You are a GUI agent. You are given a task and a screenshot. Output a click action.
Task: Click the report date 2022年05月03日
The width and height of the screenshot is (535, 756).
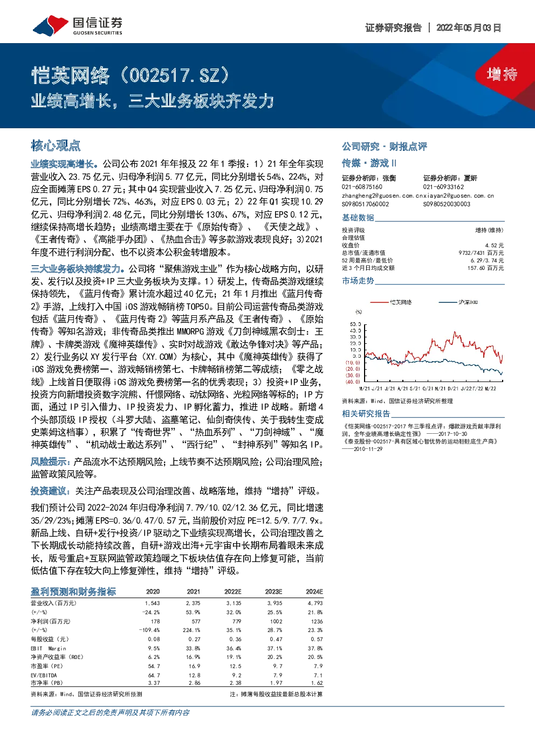point(469,28)
